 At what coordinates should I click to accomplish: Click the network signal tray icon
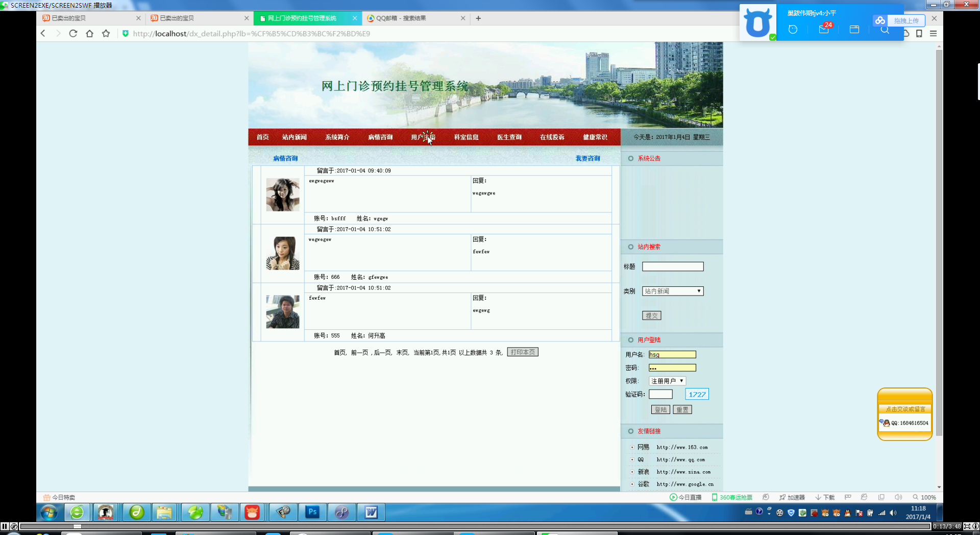(881, 513)
